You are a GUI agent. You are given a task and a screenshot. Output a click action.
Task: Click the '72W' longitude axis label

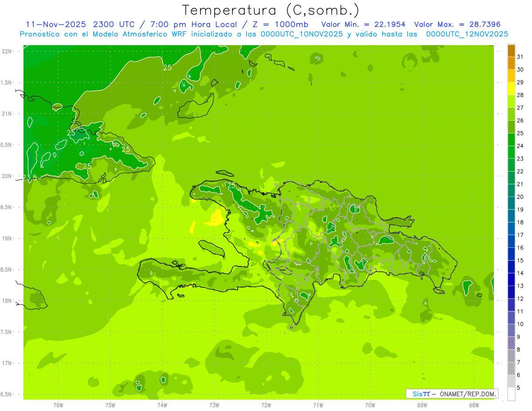pyautogui.click(x=266, y=405)
